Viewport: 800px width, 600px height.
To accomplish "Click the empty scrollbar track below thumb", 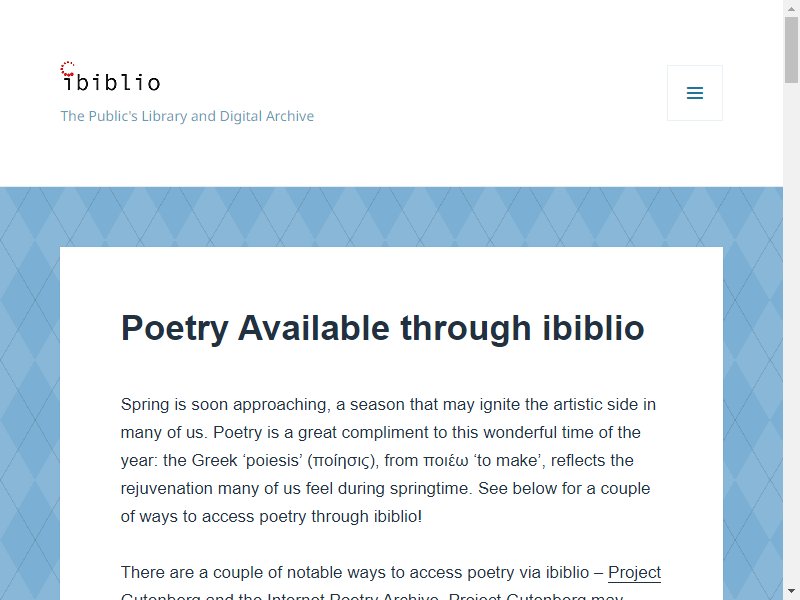I will (x=791, y=332).
